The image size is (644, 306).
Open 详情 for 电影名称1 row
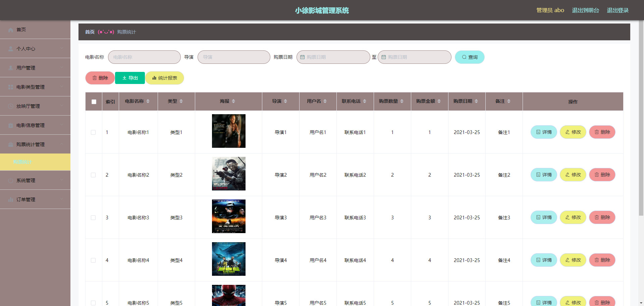pos(544,132)
